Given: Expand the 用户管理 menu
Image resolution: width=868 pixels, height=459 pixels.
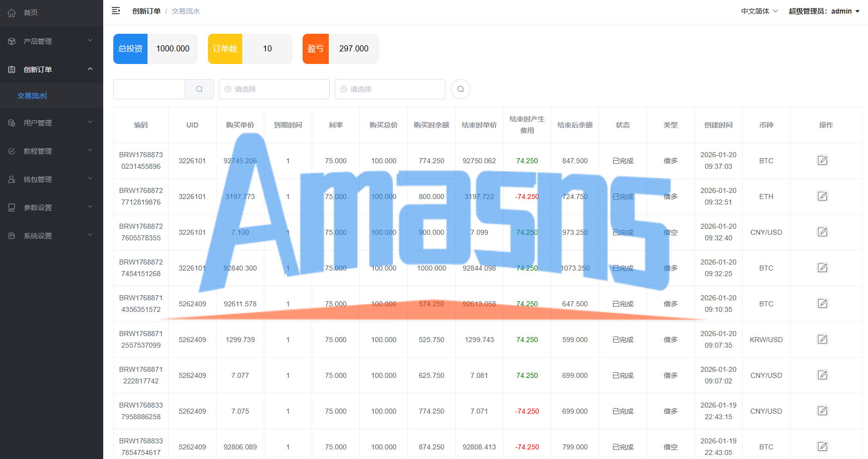Looking at the screenshot, I should pos(51,122).
